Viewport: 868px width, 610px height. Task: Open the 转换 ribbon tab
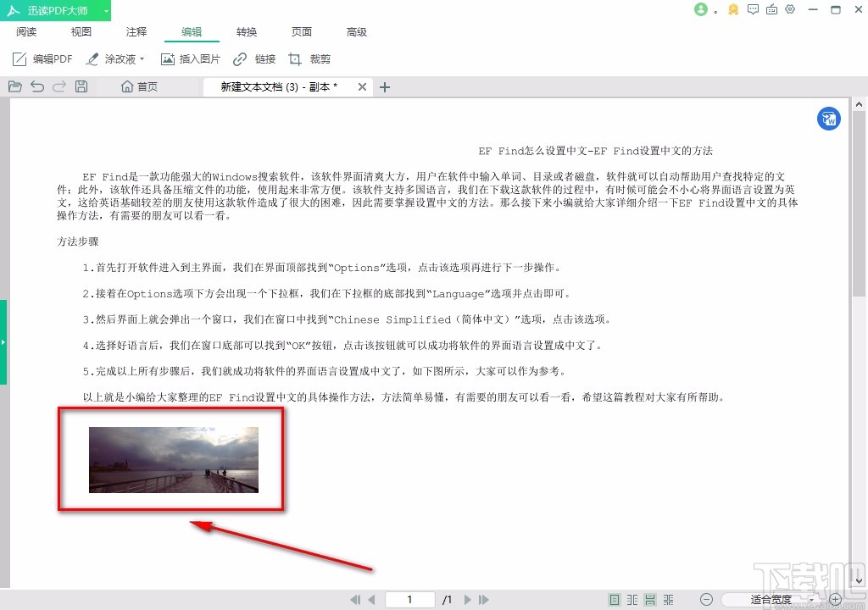(x=247, y=32)
